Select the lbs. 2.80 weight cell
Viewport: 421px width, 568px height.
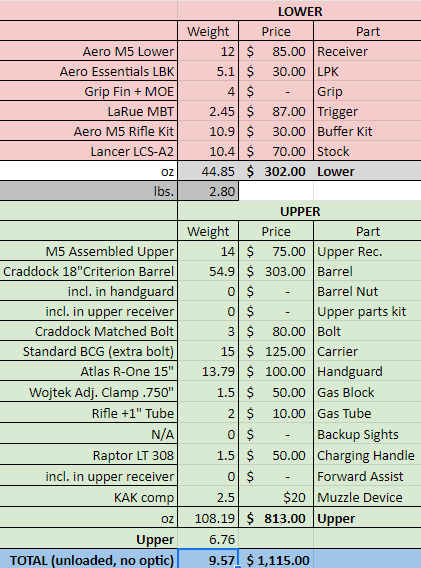tap(208, 191)
